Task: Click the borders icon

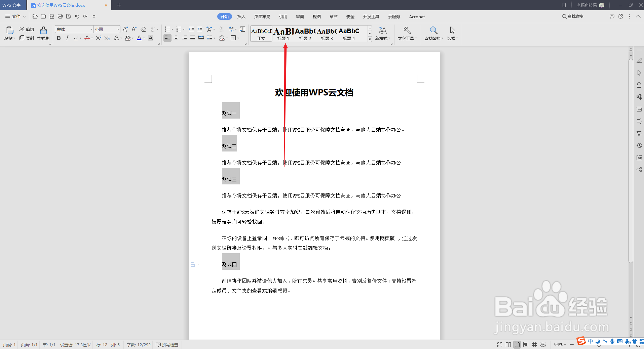Action: tap(233, 38)
